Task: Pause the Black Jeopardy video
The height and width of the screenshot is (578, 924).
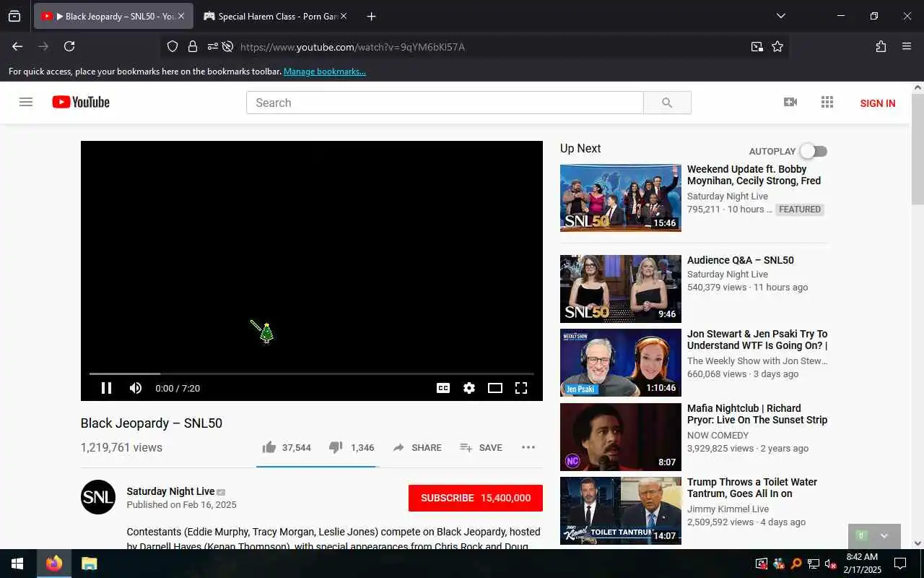Action: pyautogui.click(x=106, y=388)
